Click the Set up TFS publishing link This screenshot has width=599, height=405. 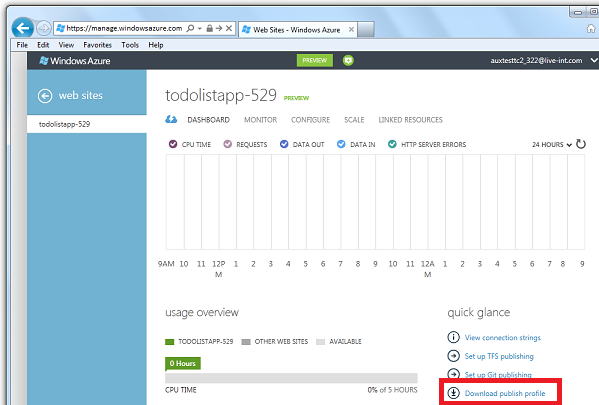click(499, 356)
